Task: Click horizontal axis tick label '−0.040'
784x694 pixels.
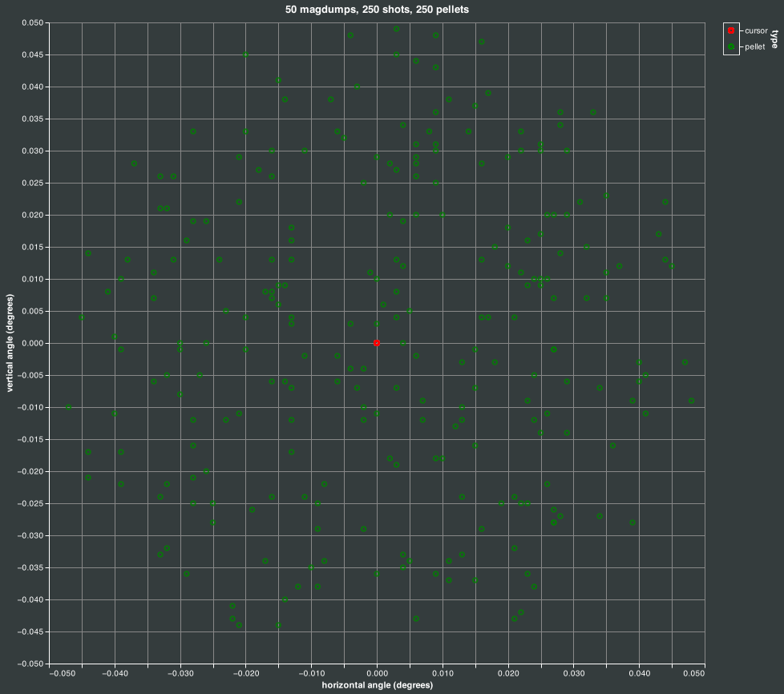Action: coord(115,673)
